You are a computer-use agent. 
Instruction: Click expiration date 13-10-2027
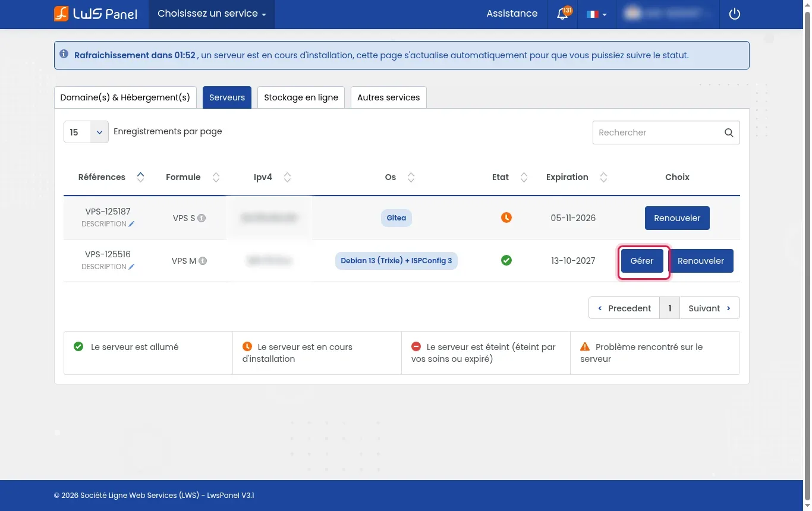[573, 261]
